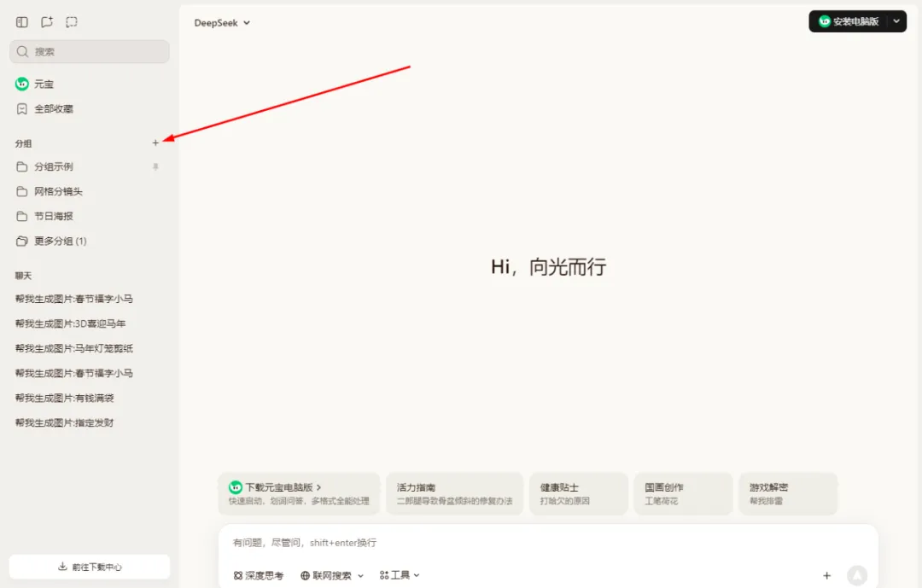922x588 pixels.
Task: Open the DeepSeek model dropdown
Action: click(x=222, y=23)
